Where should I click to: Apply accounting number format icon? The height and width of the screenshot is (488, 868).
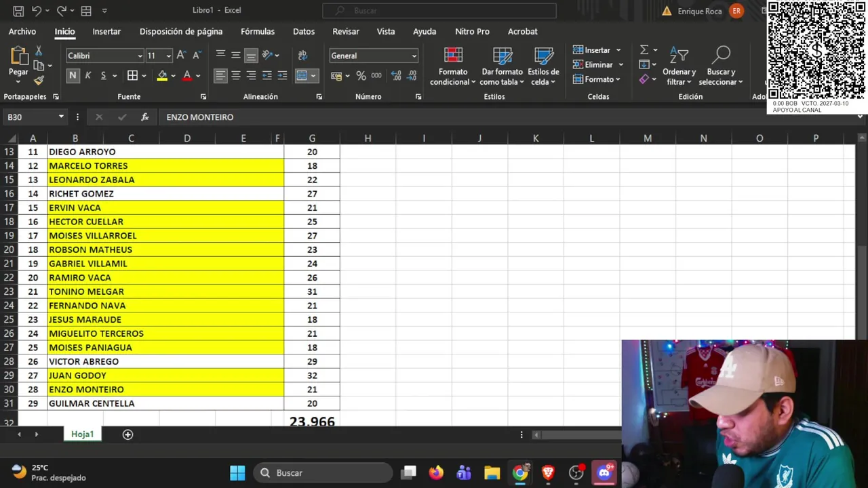336,76
